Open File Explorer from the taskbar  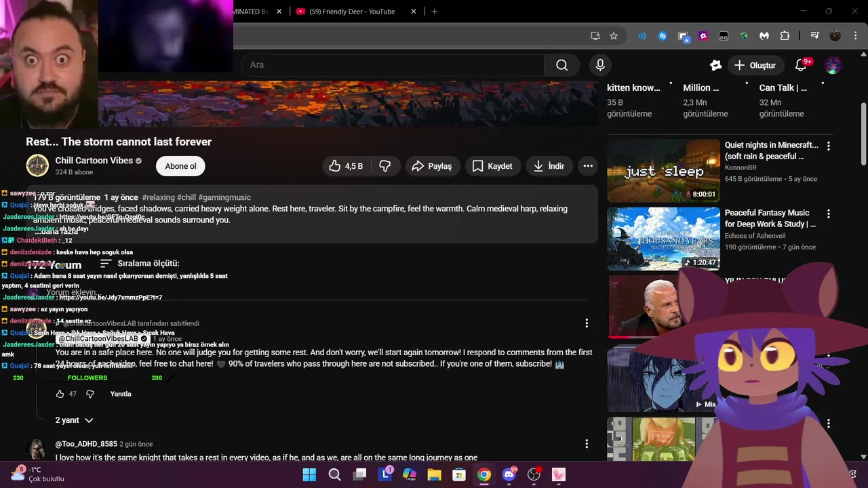click(434, 474)
